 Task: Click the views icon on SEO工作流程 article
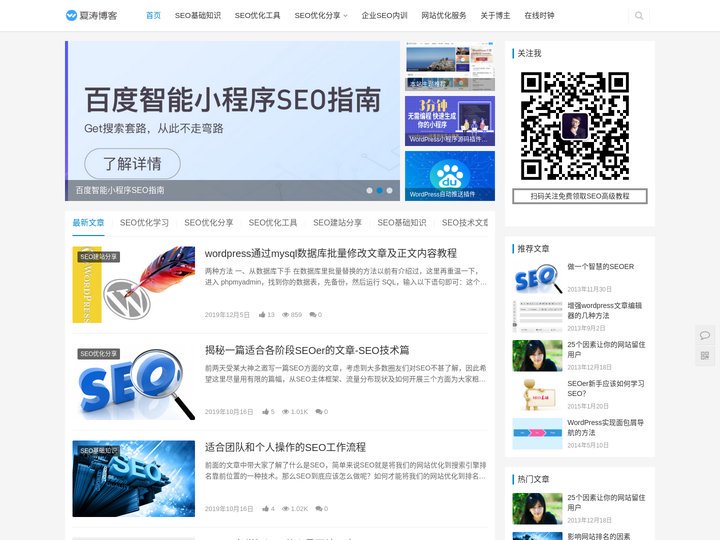(285, 508)
